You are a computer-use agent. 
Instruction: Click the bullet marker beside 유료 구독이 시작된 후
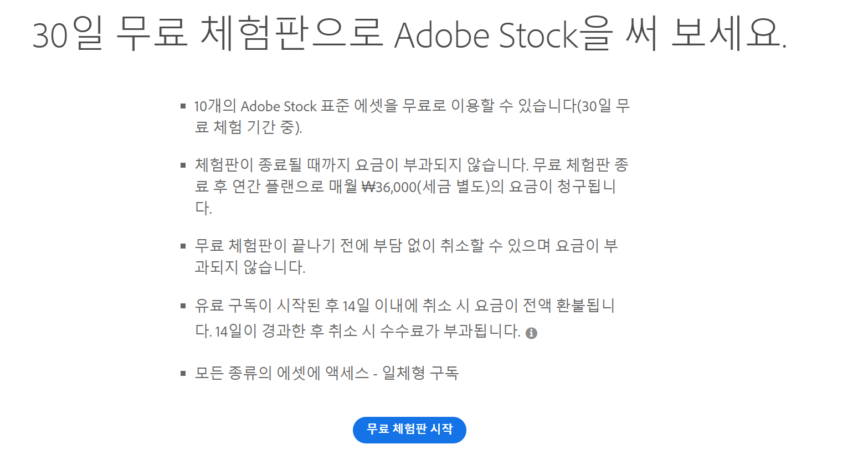tap(183, 306)
